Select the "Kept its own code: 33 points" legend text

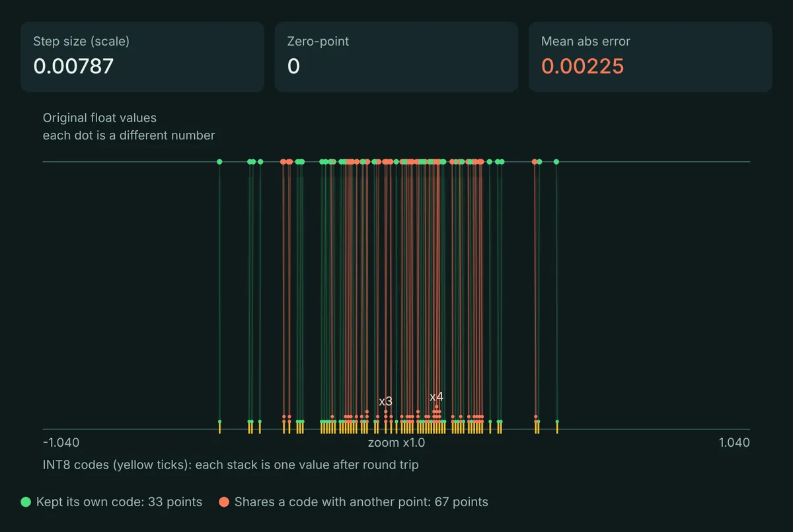[120, 502]
